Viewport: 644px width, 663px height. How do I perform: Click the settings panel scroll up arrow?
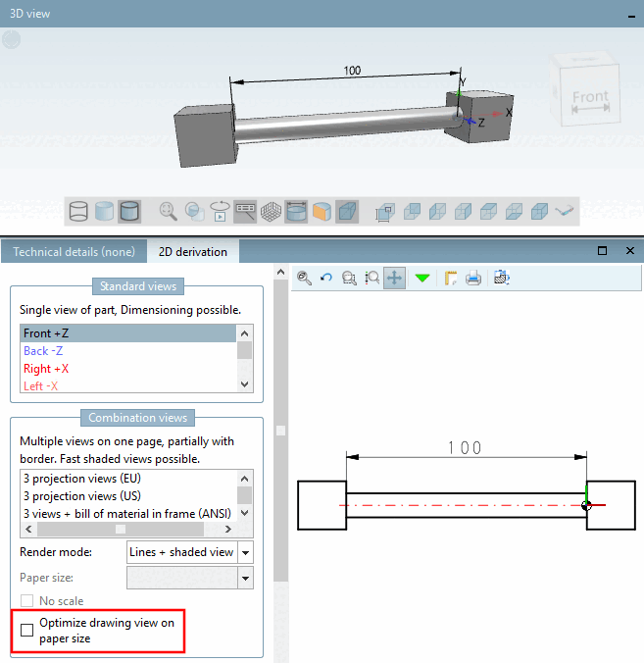coord(280,273)
